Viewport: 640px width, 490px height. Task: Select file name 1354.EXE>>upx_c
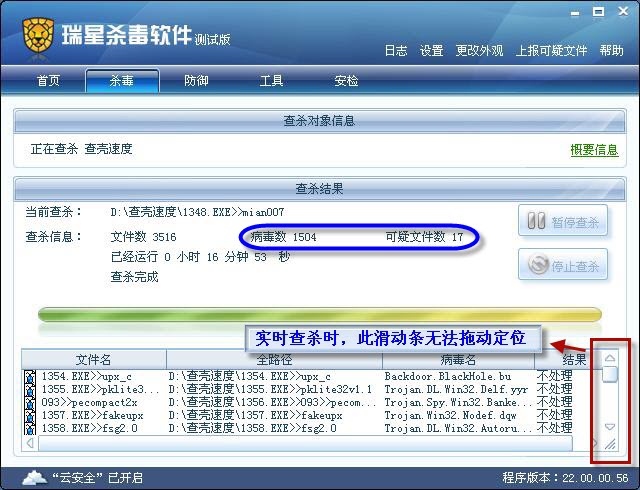87,376
